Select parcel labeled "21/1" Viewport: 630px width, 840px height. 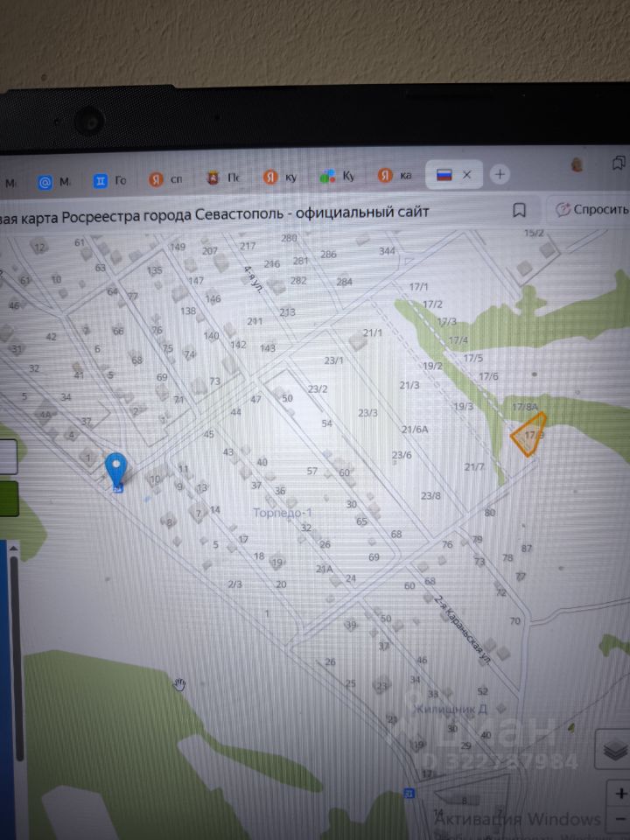pos(373,332)
